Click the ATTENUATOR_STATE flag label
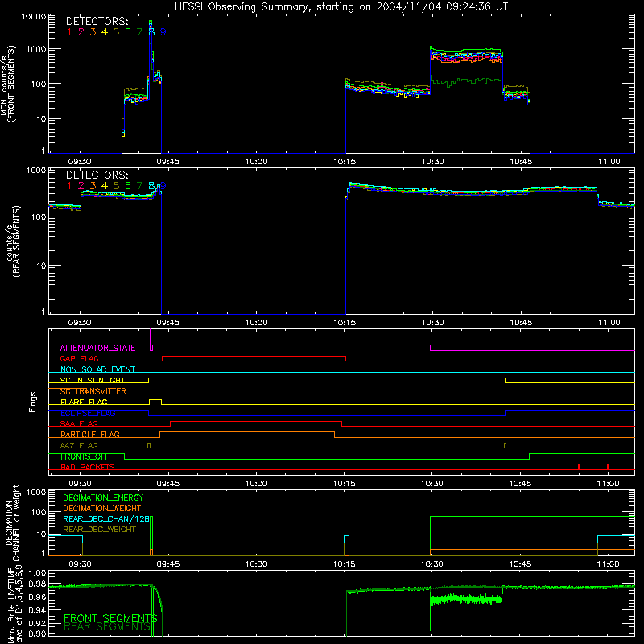The image size is (644, 644). (x=97, y=349)
